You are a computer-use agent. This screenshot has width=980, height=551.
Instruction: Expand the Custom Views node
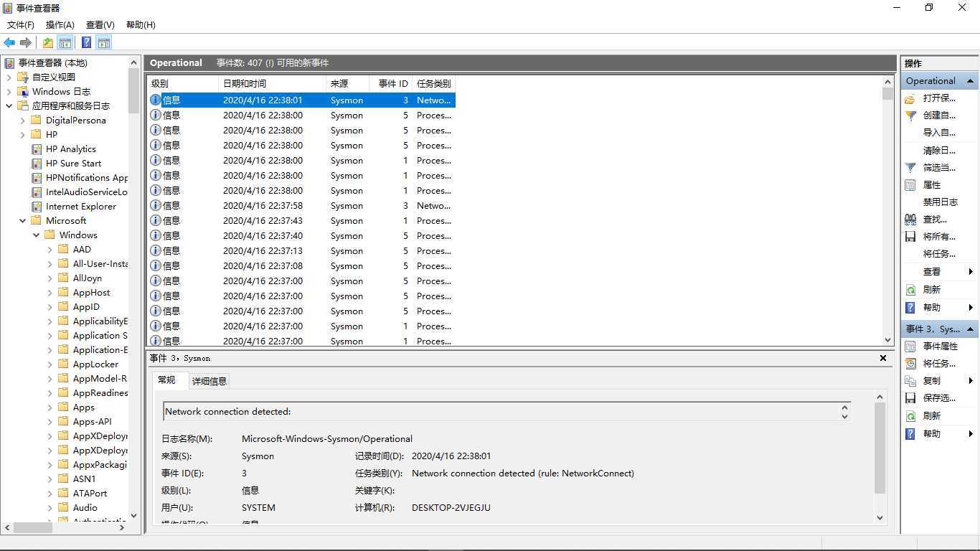point(9,77)
